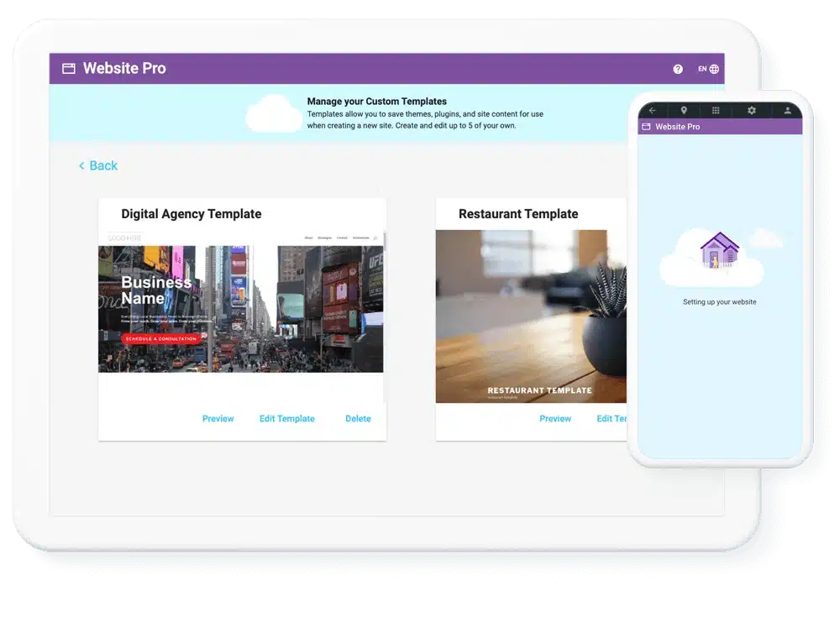Go back using the Back link
The width and height of the screenshot is (840, 617).
(98, 165)
